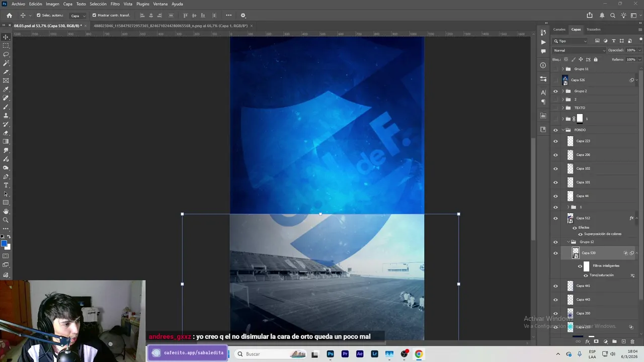Screen dimensions: 644x362
Task: Click the background white color swatch
Action: coord(8,247)
